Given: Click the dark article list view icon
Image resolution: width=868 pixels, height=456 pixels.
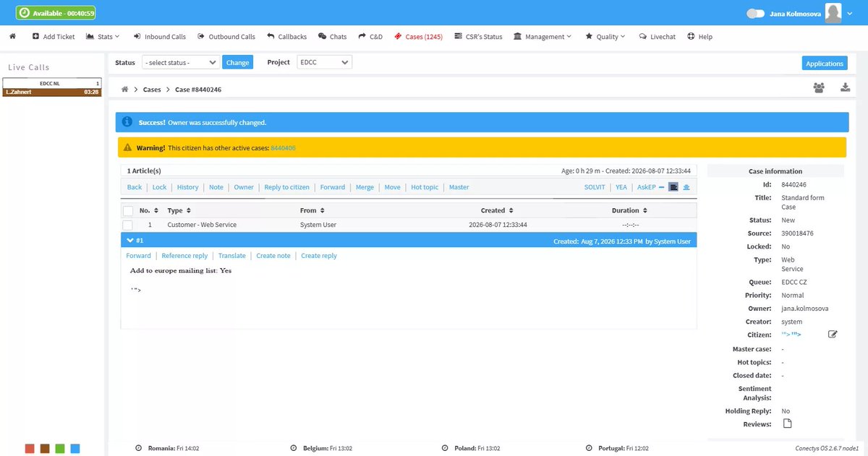Looking at the screenshot, I should click(673, 187).
